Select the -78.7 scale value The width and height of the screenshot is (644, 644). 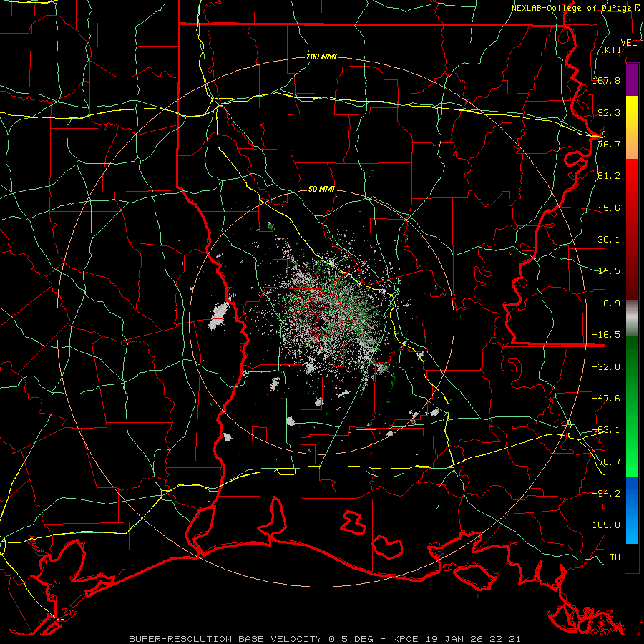606,462
